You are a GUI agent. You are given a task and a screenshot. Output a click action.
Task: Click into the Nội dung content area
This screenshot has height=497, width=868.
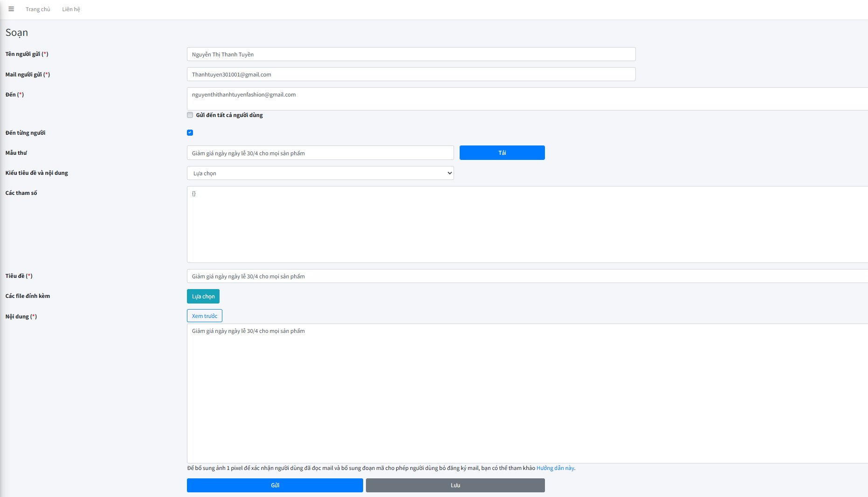pos(527,393)
